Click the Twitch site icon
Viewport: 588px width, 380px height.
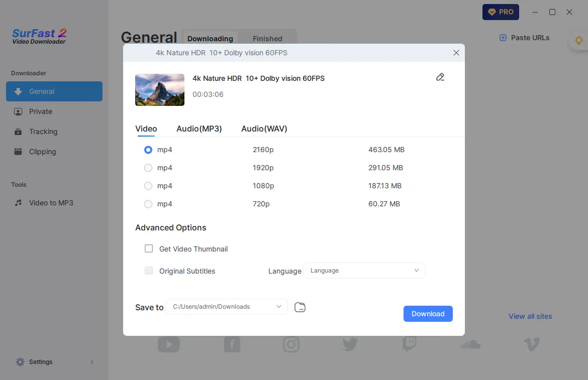click(410, 344)
